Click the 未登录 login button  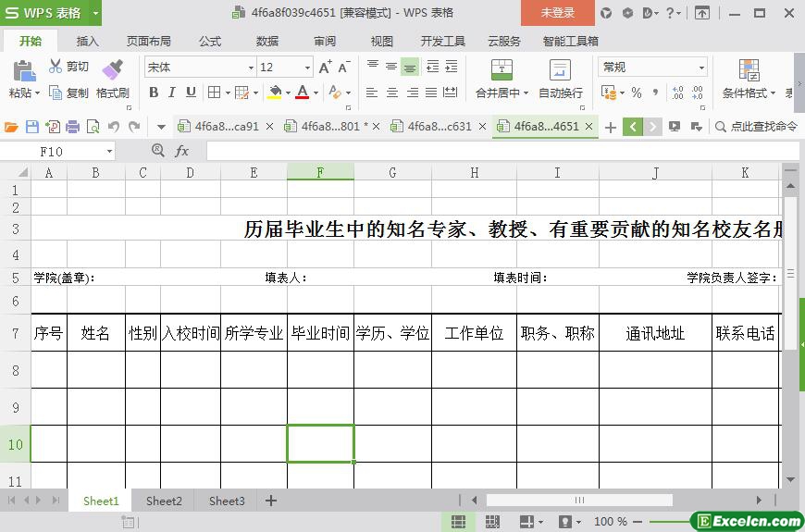point(558,13)
